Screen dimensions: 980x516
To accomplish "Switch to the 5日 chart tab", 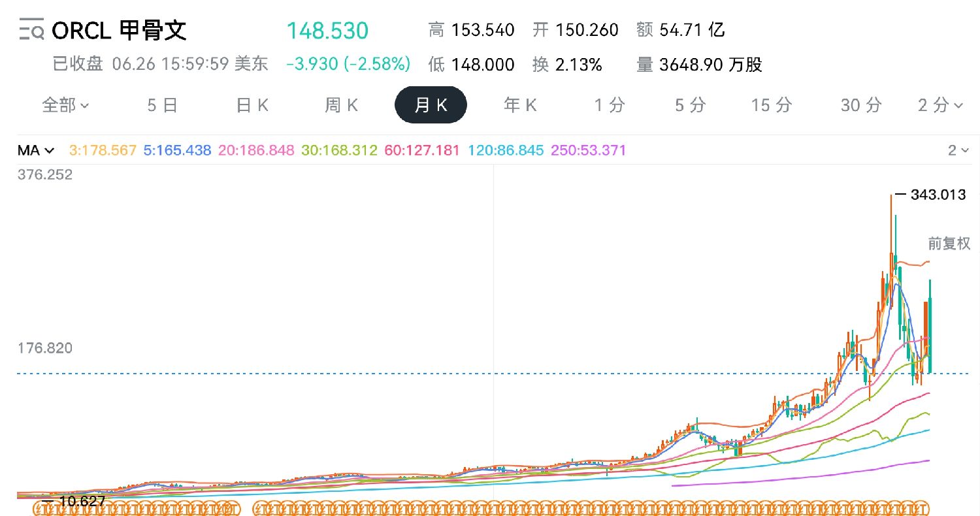I will (x=162, y=105).
